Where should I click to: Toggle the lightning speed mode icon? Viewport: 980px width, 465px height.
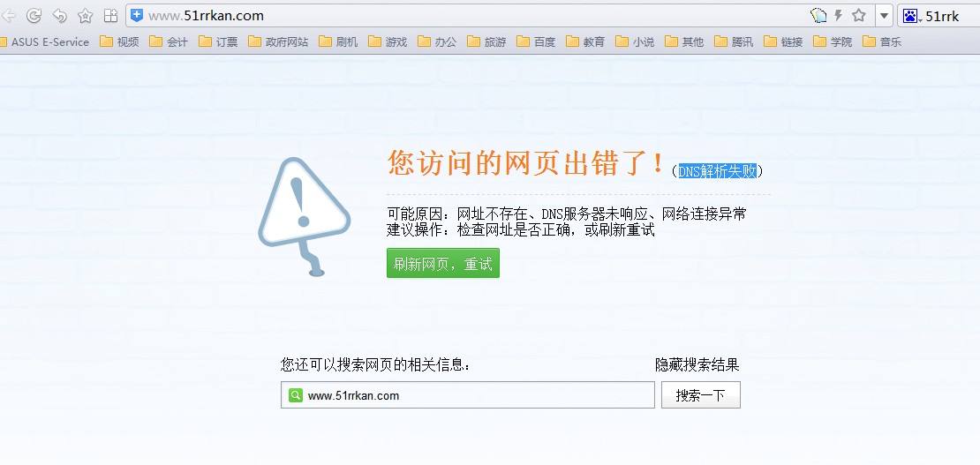point(839,16)
